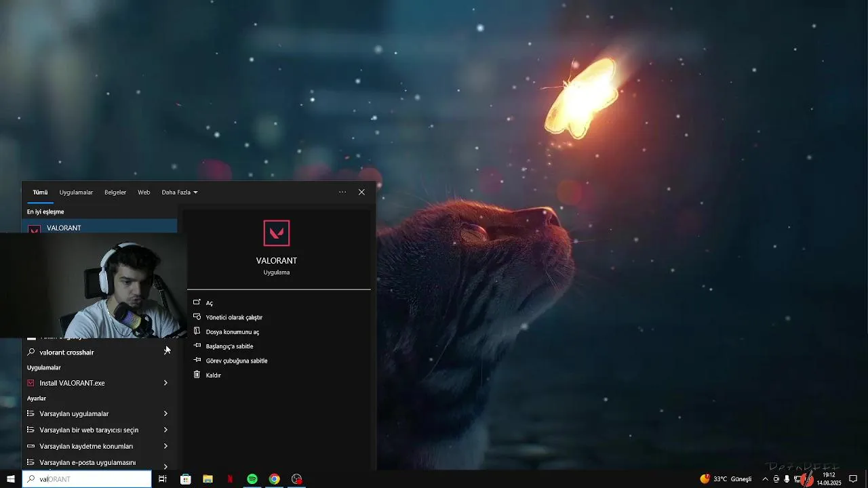Image resolution: width=868 pixels, height=488 pixels.
Task: Open Netflix from the taskbar
Action: tap(230, 479)
